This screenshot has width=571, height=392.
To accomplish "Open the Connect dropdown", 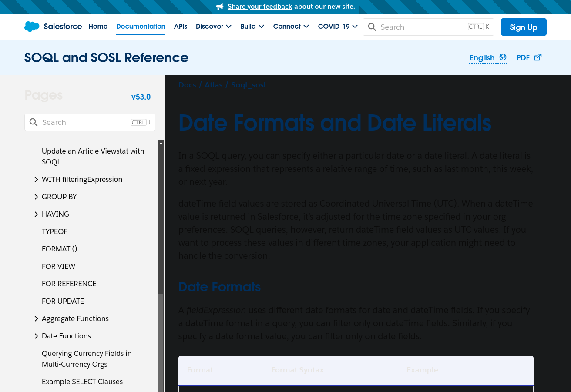I will coord(291,27).
